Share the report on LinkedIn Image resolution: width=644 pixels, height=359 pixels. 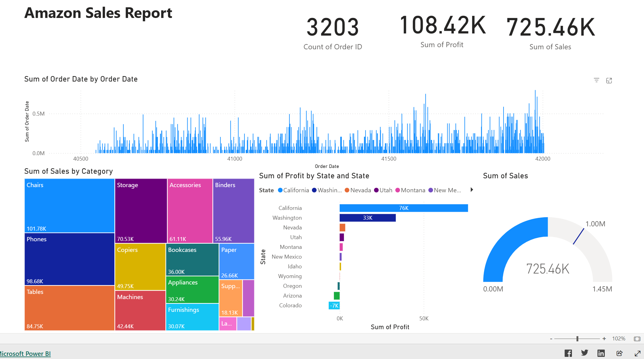[x=601, y=353]
